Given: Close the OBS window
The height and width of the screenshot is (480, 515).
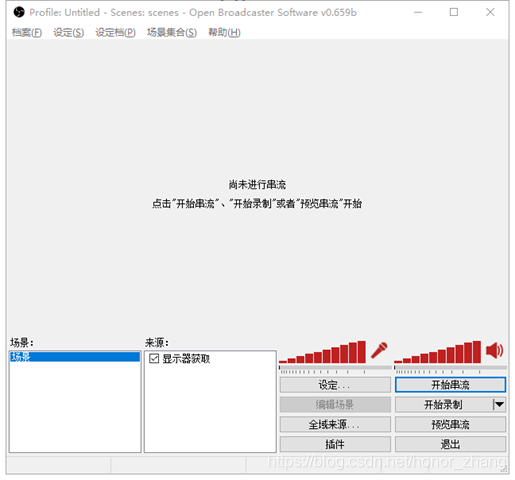Looking at the screenshot, I should pyautogui.click(x=490, y=12).
